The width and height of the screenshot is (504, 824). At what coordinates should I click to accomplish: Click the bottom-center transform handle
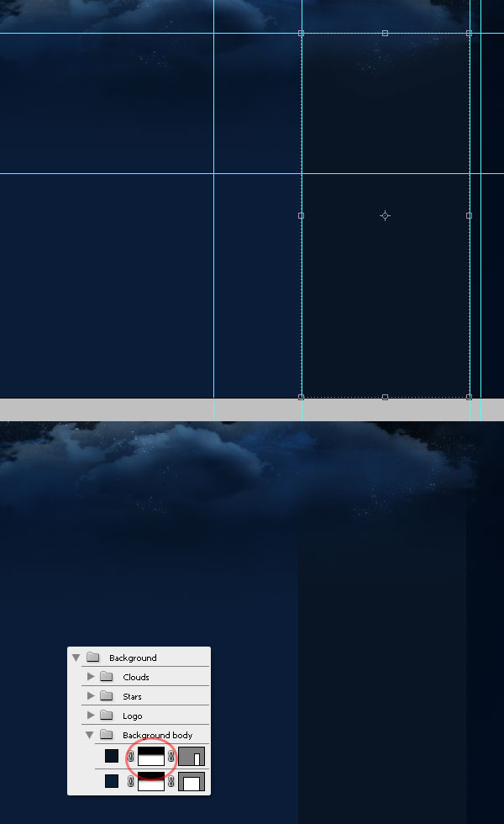pos(386,397)
